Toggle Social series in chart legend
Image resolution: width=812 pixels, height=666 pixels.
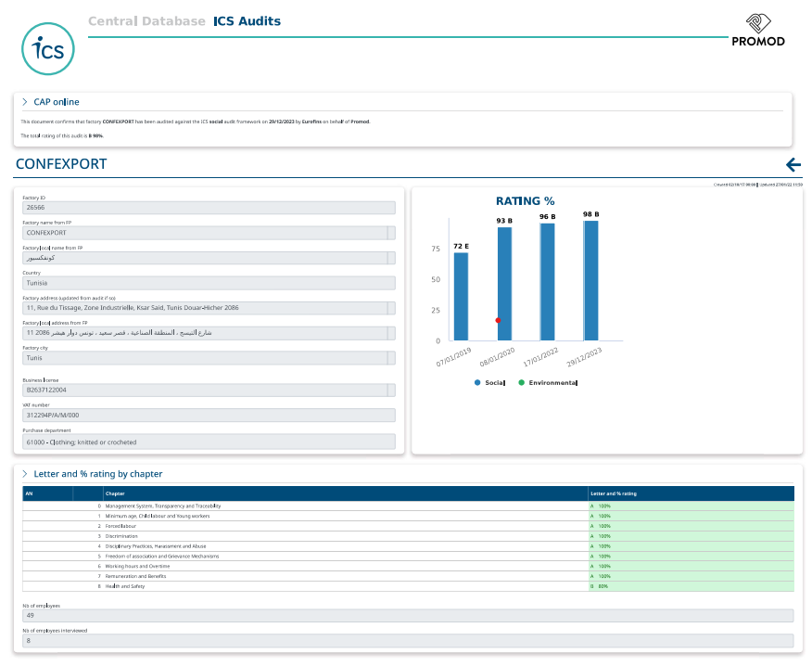click(490, 382)
